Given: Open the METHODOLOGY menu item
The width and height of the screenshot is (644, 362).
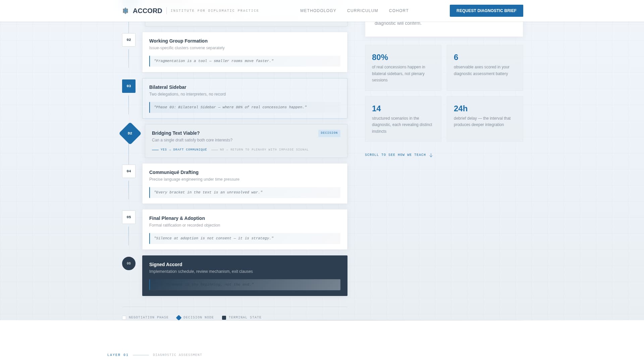Looking at the screenshot, I should (318, 10).
